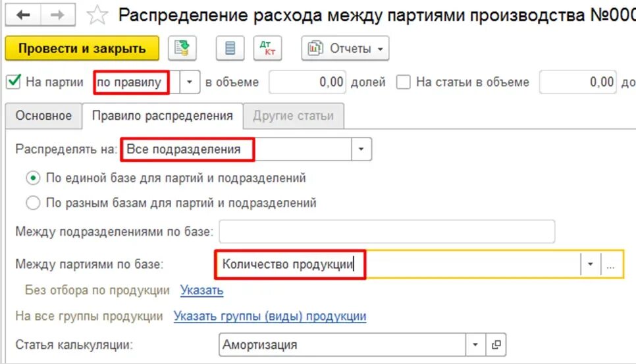This screenshot has height=364, width=636.
Task: Uncheck the На партии checkbox
Action: [13, 82]
